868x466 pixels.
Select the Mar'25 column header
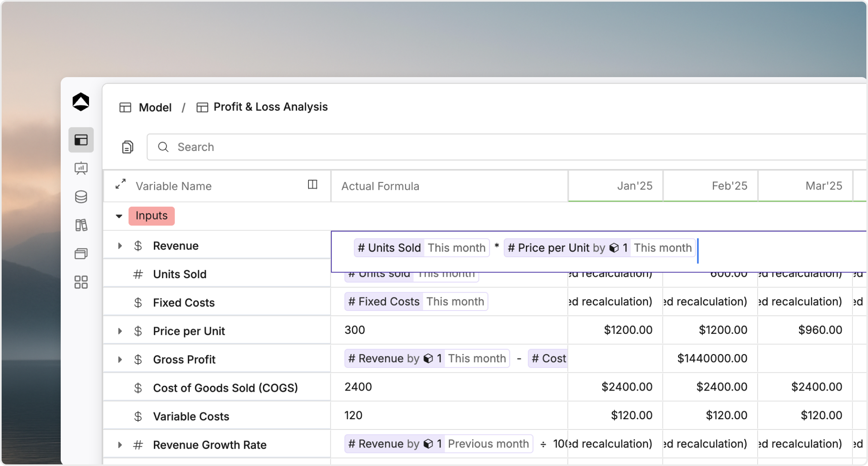coord(805,186)
